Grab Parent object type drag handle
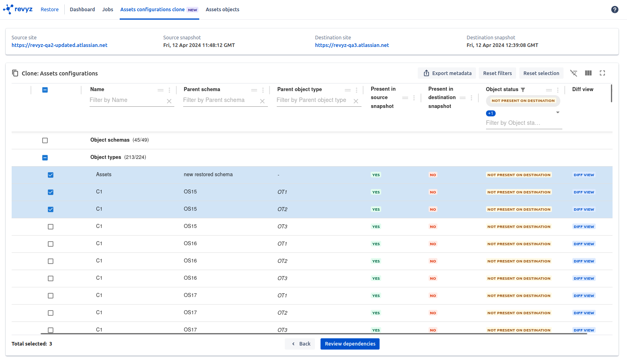 (x=348, y=90)
